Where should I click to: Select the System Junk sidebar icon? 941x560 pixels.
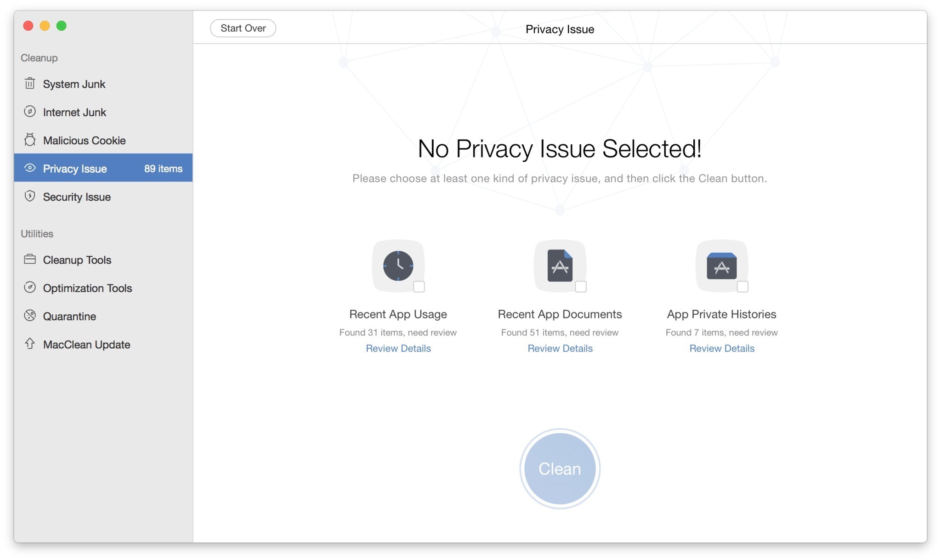pyautogui.click(x=30, y=83)
